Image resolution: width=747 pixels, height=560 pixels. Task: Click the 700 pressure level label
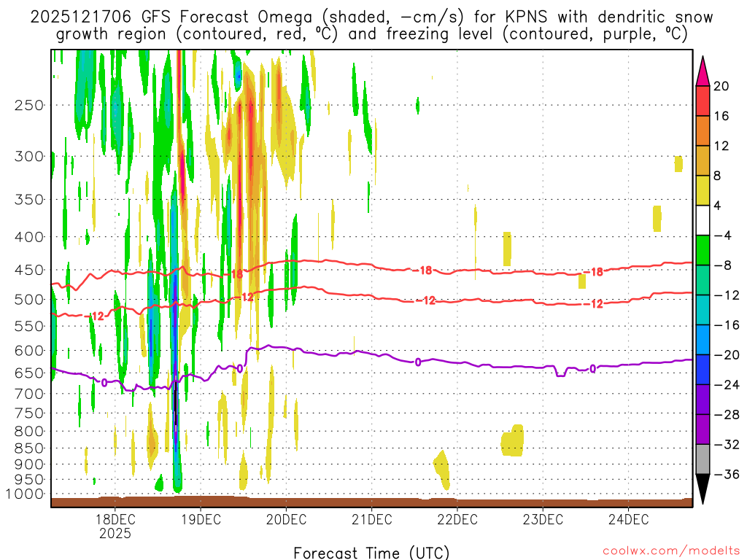29,394
